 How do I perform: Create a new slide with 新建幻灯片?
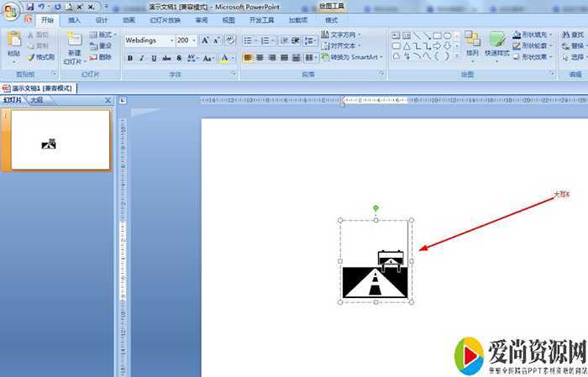74,46
